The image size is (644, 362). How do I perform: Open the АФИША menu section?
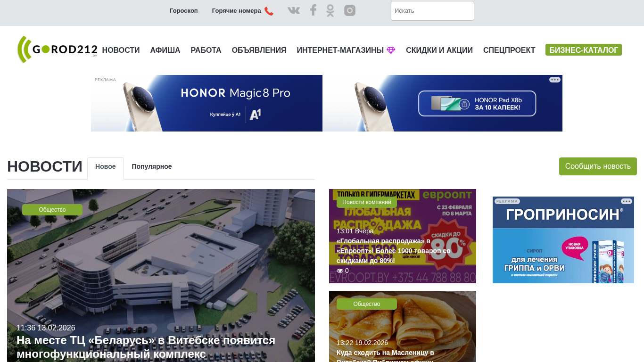point(165,50)
